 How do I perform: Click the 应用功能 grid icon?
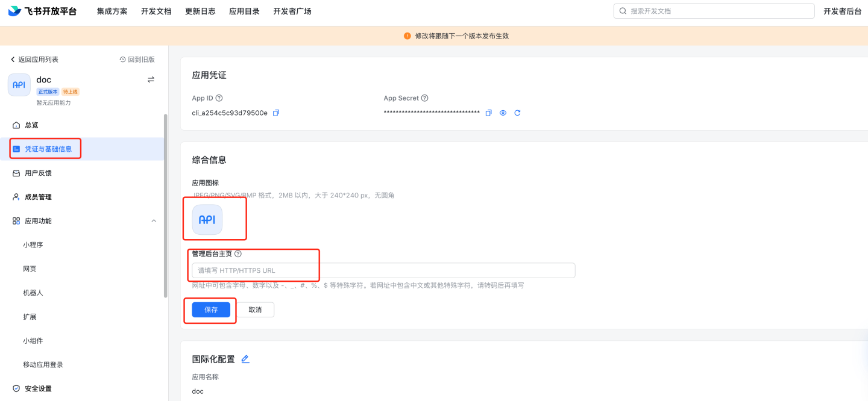coord(16,221)
